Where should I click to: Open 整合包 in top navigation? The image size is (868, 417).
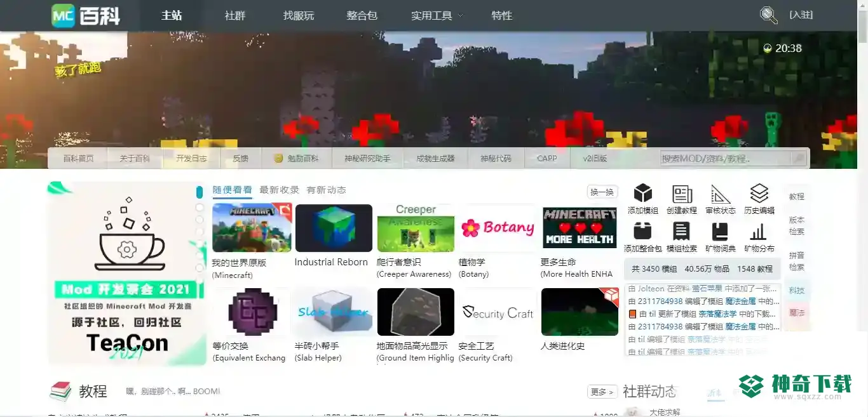[362, 16]
